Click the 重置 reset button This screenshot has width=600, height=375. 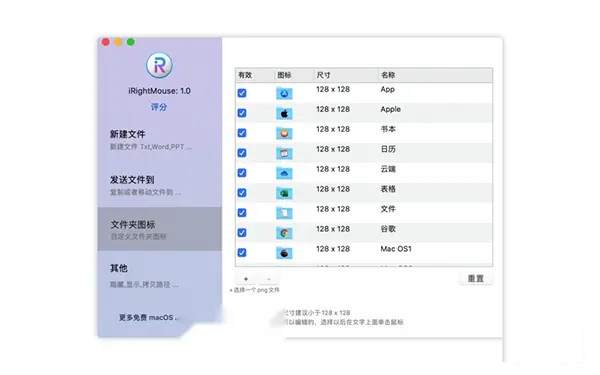[476, 279]
